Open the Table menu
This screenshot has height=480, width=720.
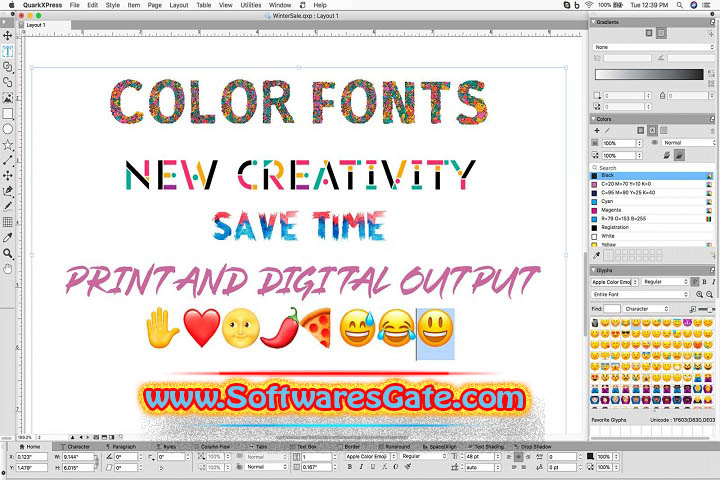coord(203,5)
